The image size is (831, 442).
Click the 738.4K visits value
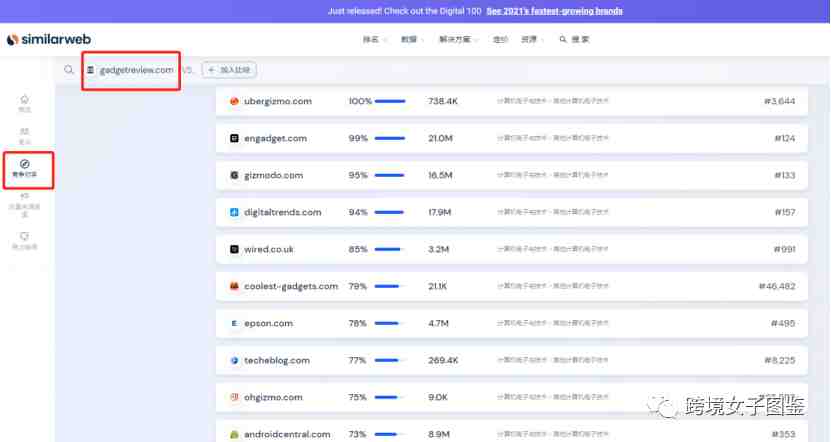tap(443, 101)
